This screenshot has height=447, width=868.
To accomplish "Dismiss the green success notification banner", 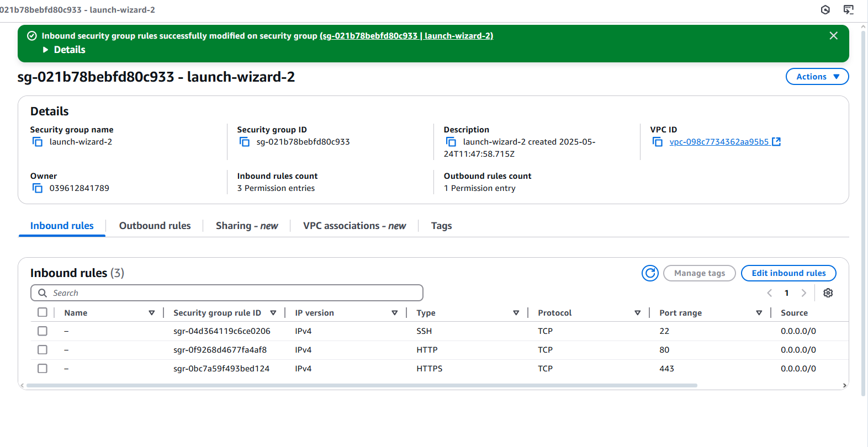I will click(x=833, y=36).
